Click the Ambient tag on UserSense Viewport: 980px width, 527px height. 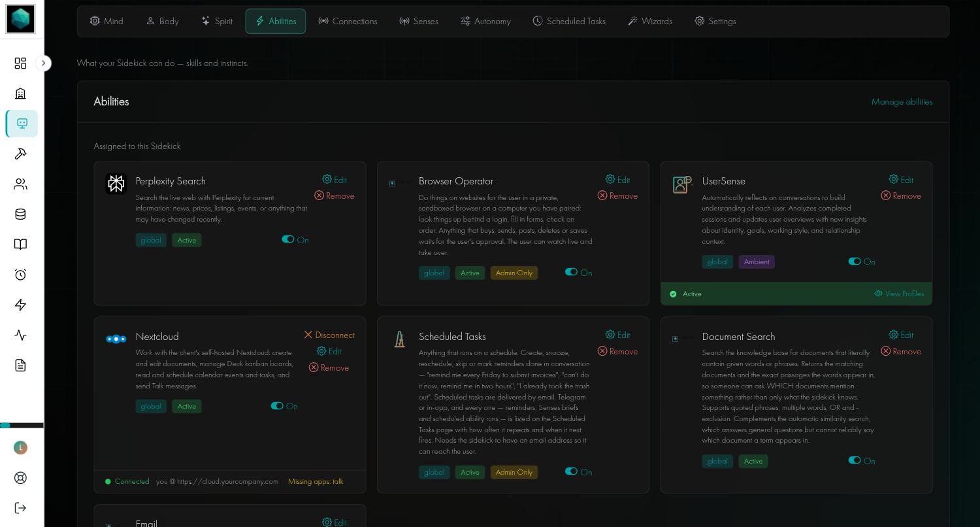pyautogui.click(x=757, y=262)
